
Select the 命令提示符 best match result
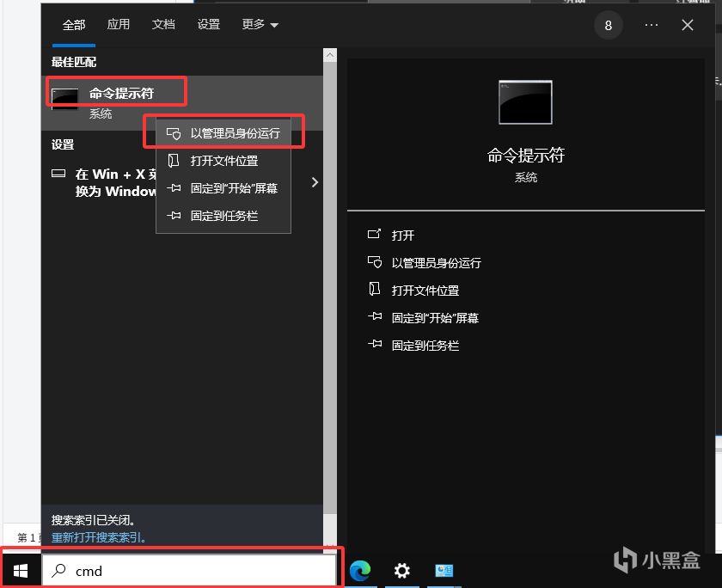tap(182, 102)
